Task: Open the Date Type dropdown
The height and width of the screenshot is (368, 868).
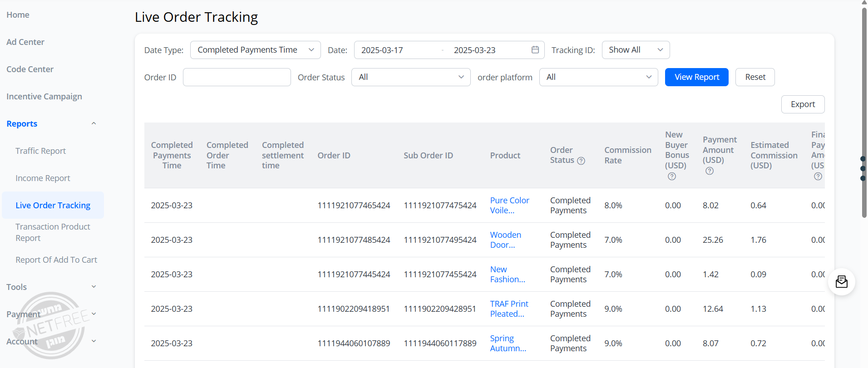Action: click(x=255, y=50)
